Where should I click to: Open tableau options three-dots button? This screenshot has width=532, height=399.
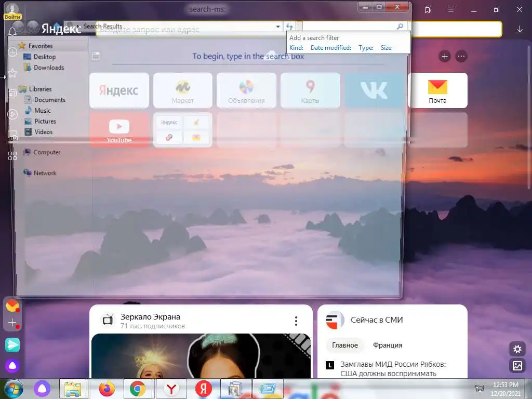[461, 56]
